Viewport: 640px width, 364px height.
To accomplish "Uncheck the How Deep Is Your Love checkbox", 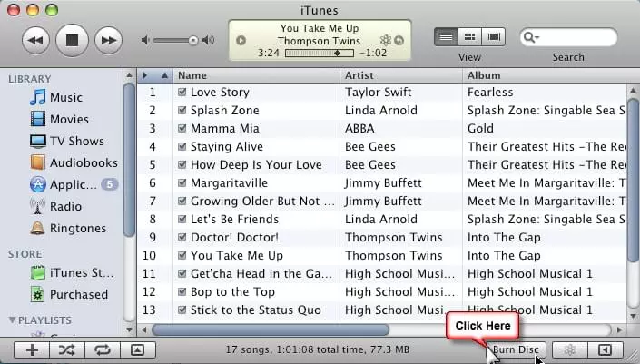I will pos(182,165).
